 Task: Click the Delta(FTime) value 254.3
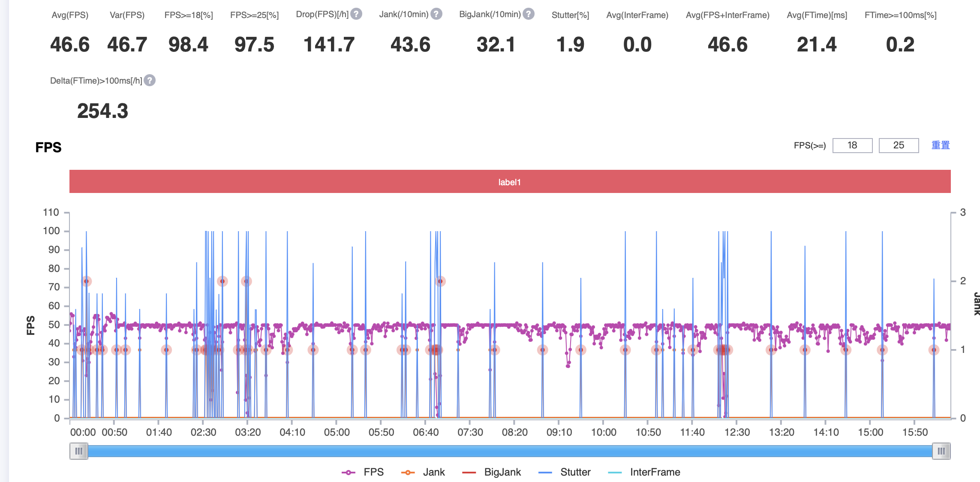[x=102, y=111]
